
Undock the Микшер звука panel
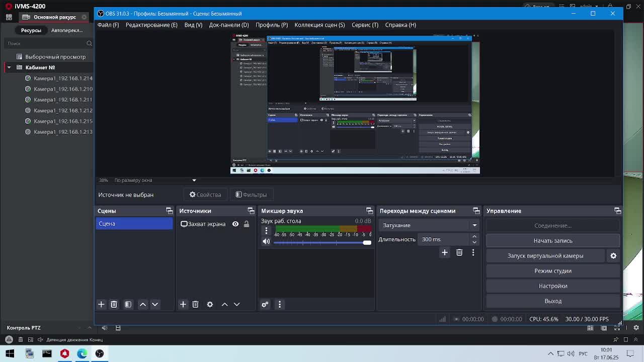tap(369, 211)
